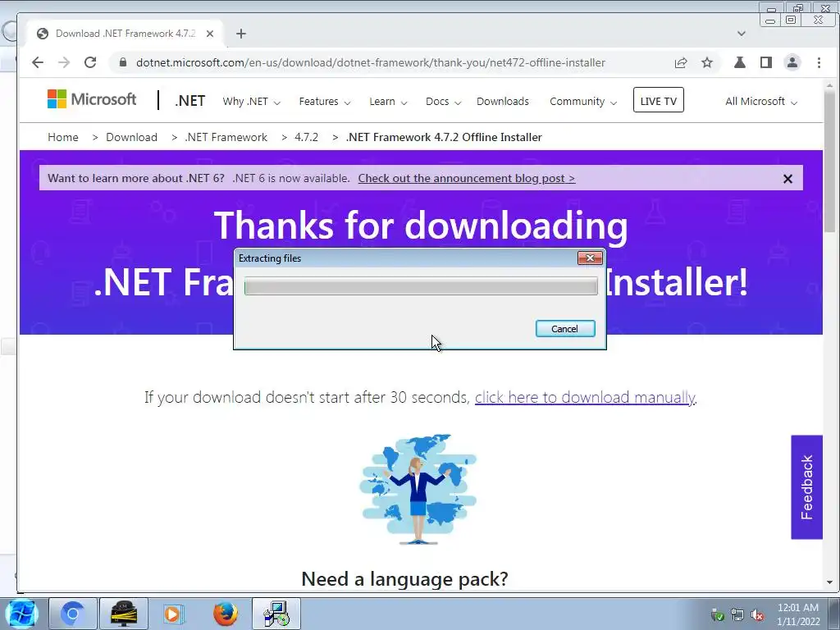Go to the .NET home link

(189, 101)
